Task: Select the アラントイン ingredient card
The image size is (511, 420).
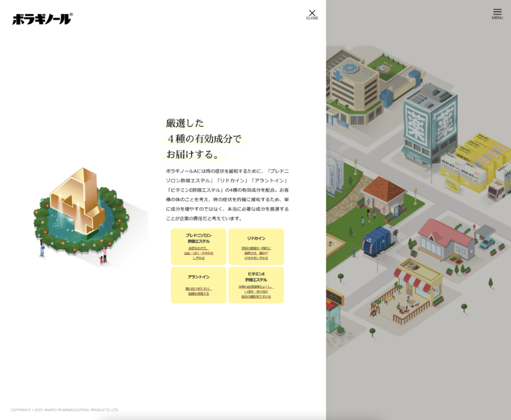Action: [199, 285]
